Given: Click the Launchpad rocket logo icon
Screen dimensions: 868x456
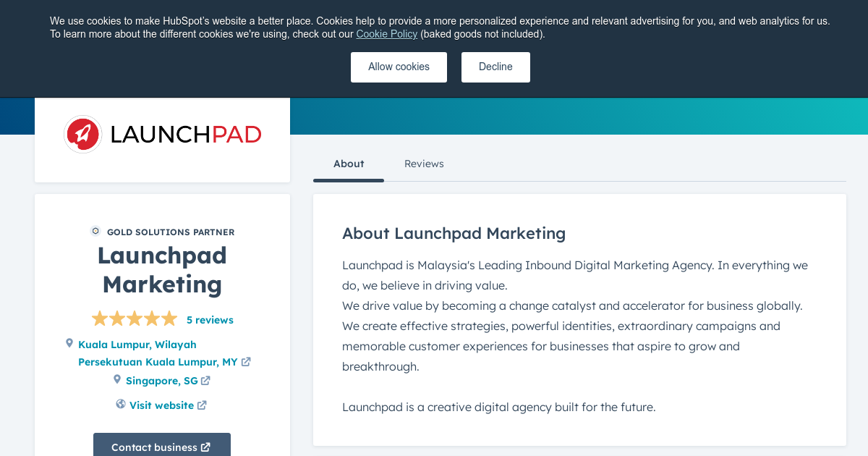Looking at the screenshot, I should coord(82,133).
